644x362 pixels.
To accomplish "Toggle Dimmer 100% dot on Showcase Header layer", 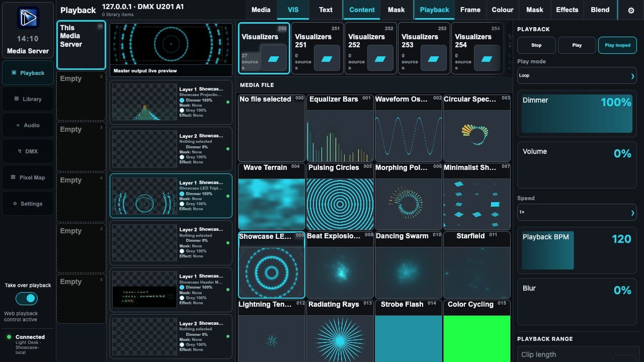I will pyautogui.click(x=182, y=287).
